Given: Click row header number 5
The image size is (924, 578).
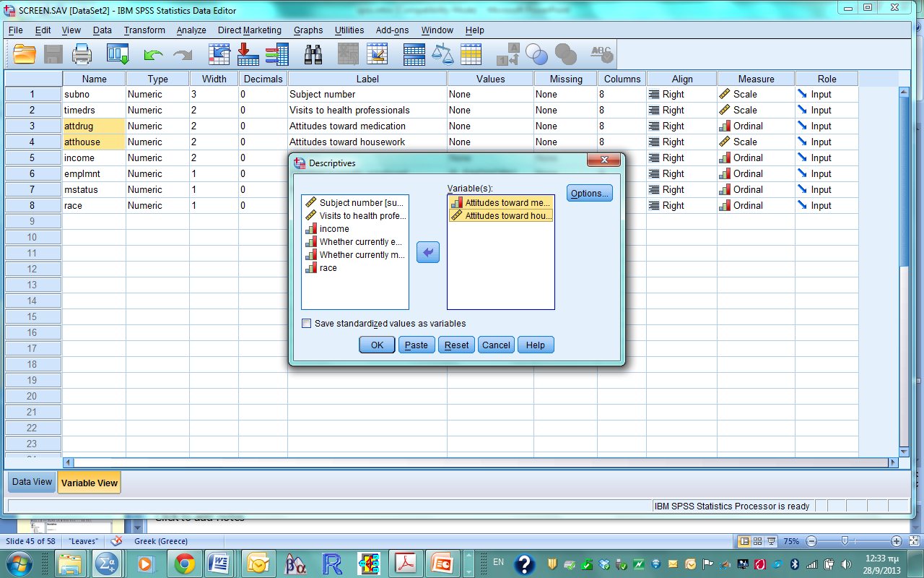Looking at the screenshot, I should (32, 158).
